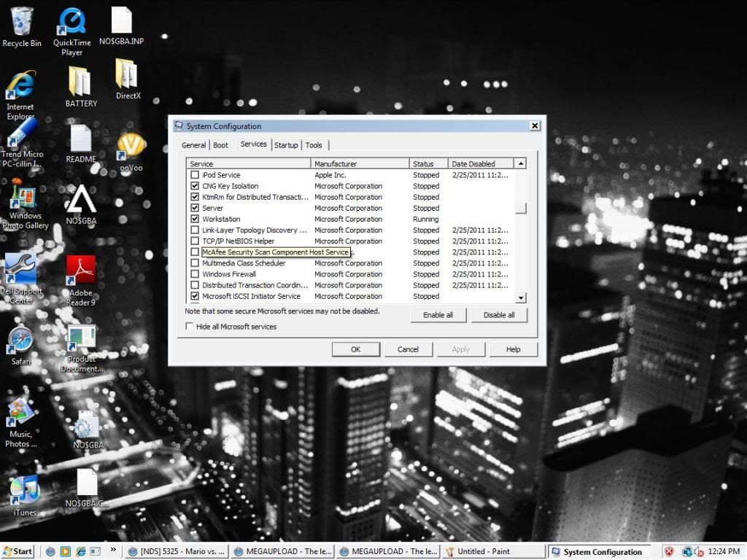Click the Disable all button
Image resolution: width=747 pixels, height=560 pixels.
(x=499, y=315)
